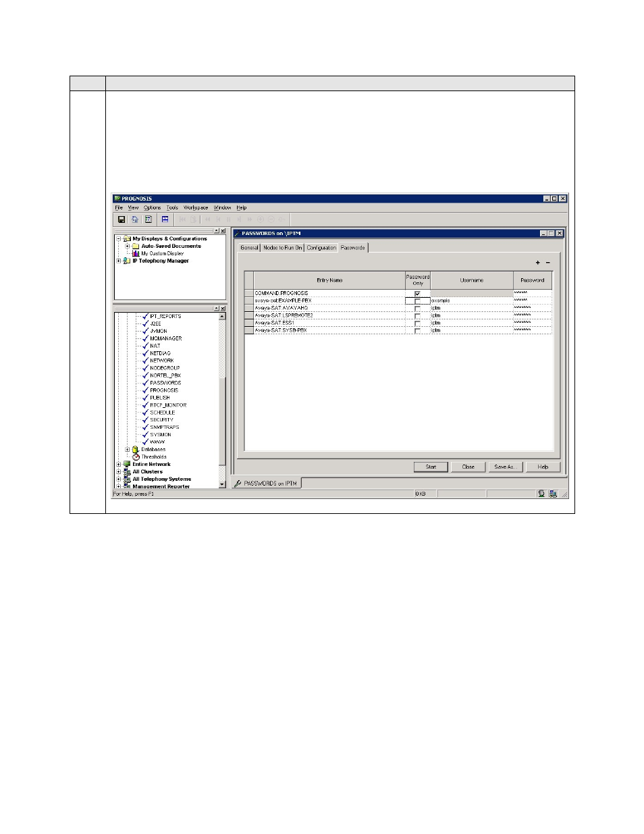This screenshot has width=644, height=834.
Task: Click the PASSWORDS configuration checkmark icon in tree
Action: 145,382
